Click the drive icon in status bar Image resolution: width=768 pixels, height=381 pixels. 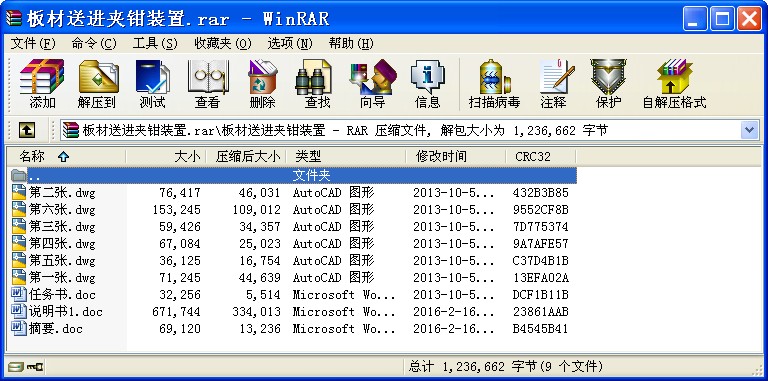coord(16,366)
